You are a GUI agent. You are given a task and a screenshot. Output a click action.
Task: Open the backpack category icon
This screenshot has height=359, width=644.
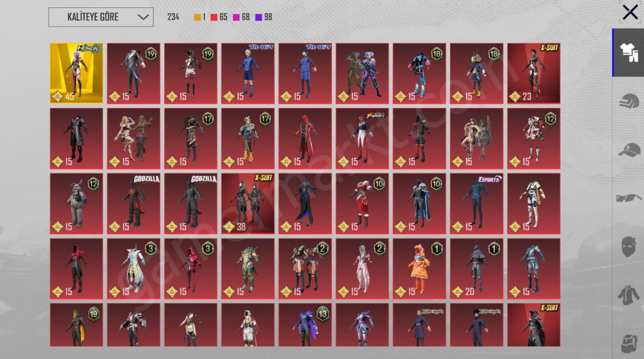pyautogui.click(x=629, y=343)
